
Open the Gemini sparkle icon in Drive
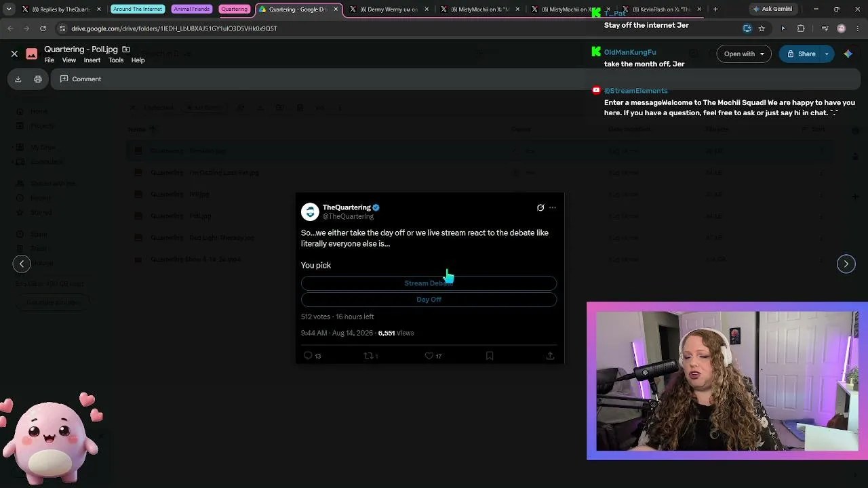pyautogui.click(x=848, y=54)
